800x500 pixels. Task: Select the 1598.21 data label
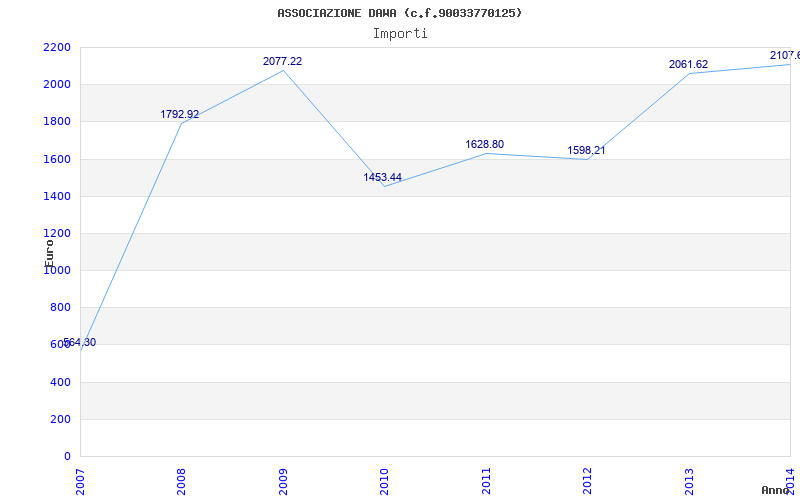(586, 151)
